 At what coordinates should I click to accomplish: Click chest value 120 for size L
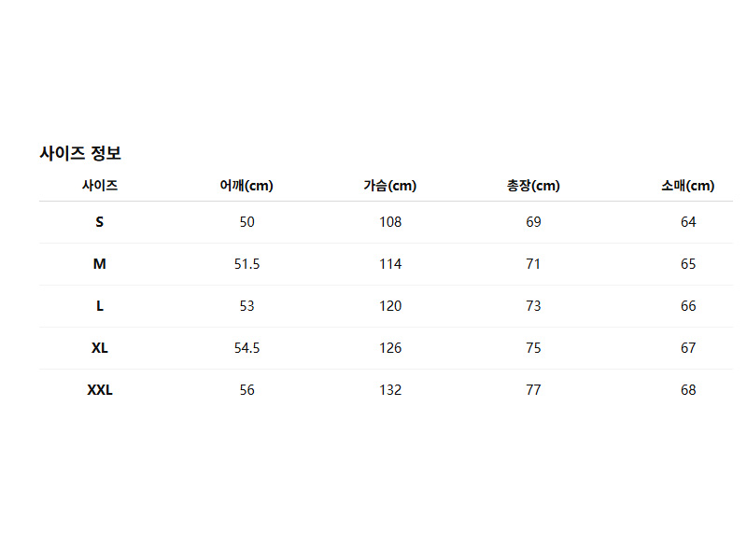pyautogui.click(x=390, y=306)
